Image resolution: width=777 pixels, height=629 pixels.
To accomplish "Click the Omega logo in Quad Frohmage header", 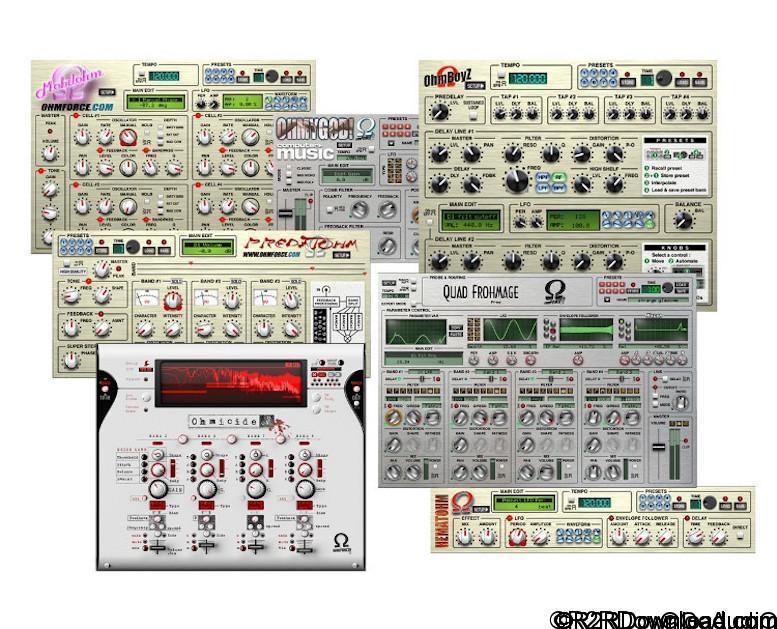I will coord(555,291).
